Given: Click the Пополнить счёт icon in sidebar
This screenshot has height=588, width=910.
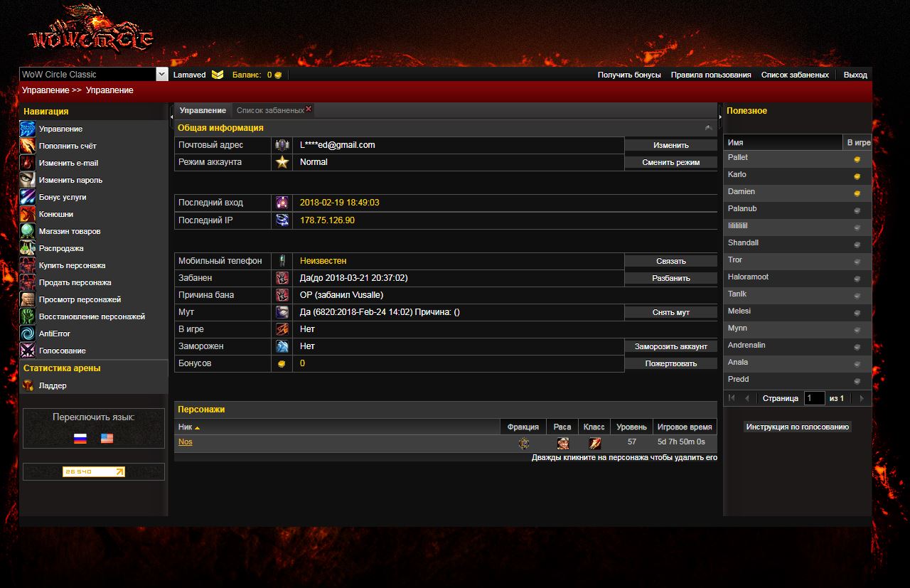Looking at the screenshot, I should pos(27,146).
